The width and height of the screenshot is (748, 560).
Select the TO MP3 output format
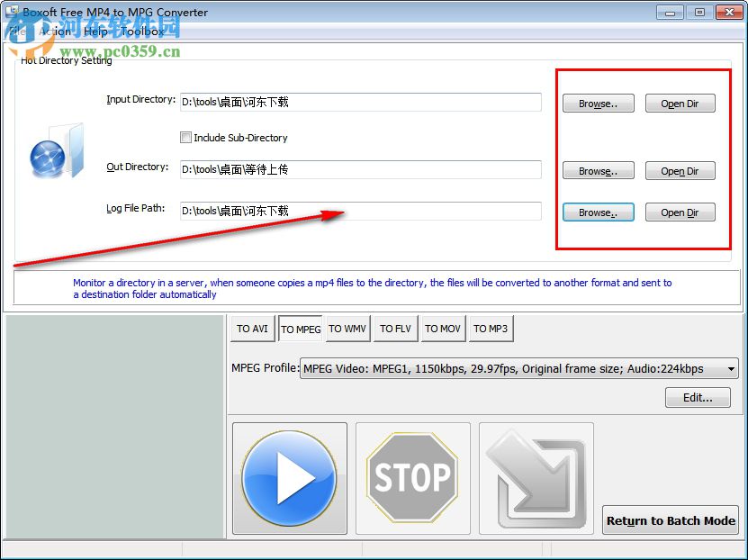(491, 328)
